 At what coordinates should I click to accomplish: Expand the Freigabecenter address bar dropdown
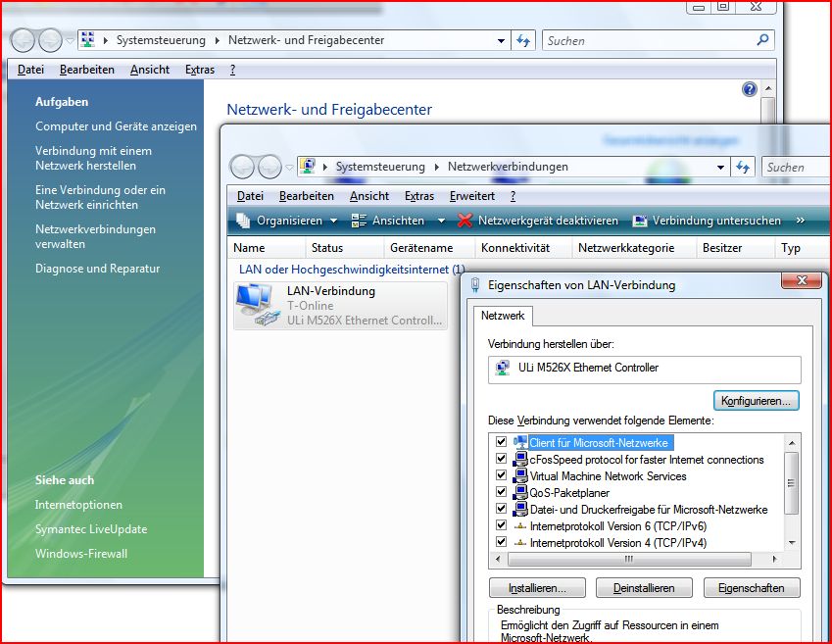pyautogui.click(x=501, y=41)
